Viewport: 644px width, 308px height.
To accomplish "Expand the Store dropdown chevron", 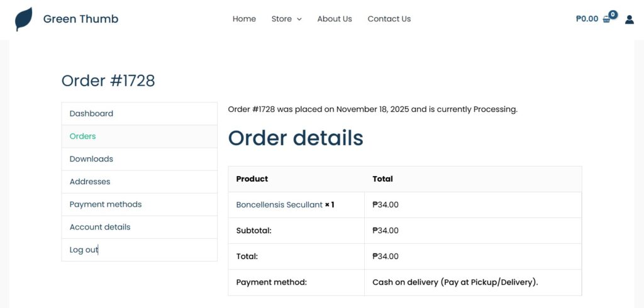I will 299,19.
